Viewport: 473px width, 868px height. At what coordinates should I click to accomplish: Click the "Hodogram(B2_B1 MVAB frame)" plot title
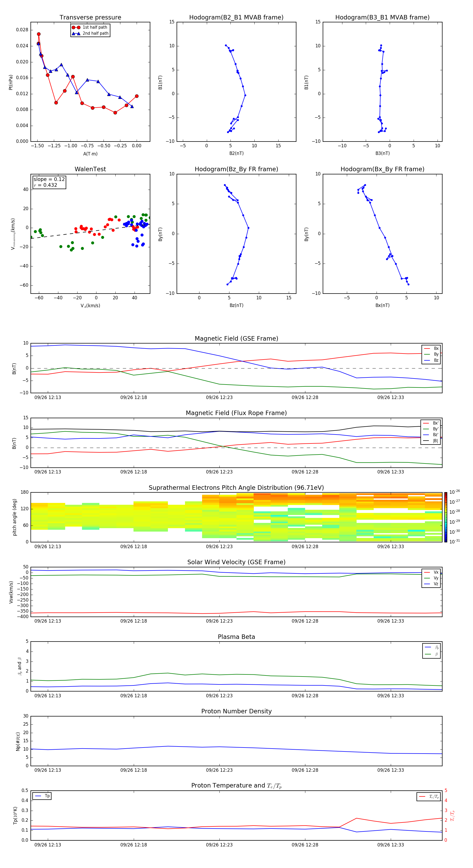(x=236, y=18)
